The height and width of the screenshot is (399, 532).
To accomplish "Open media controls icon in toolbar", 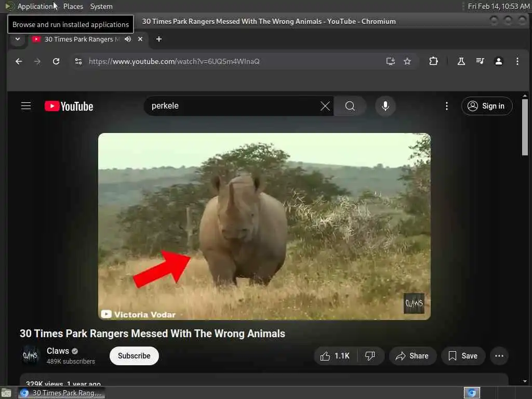I will click(x=480, y=61).
